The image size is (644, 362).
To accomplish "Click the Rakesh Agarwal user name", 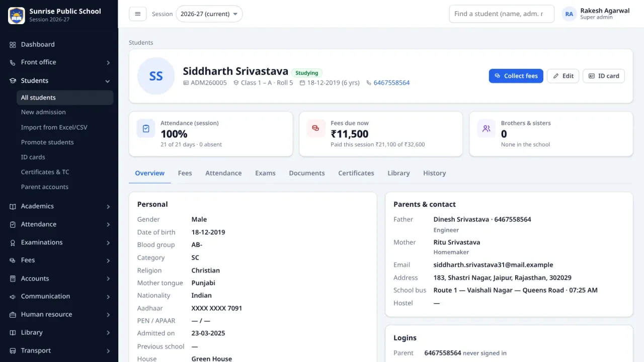I will click(x=605, y=11).
